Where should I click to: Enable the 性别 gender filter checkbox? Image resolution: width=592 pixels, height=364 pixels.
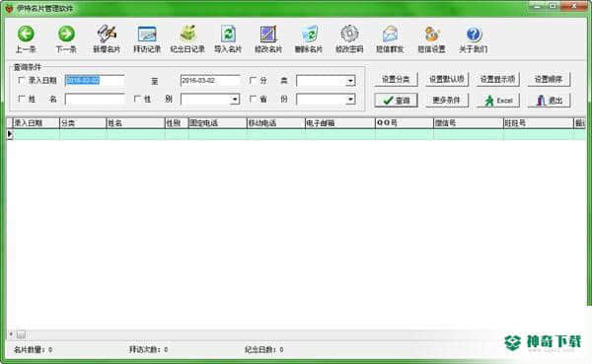(x=137, y=99)
